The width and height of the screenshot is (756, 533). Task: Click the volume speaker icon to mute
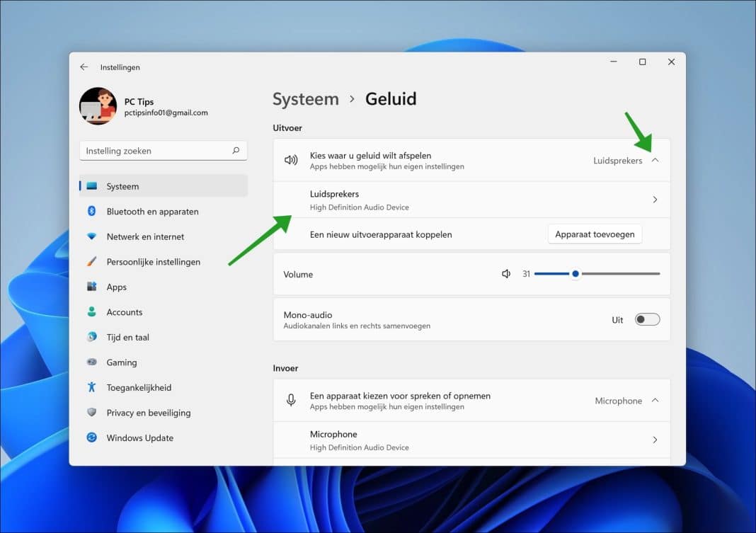pos(506,274)
